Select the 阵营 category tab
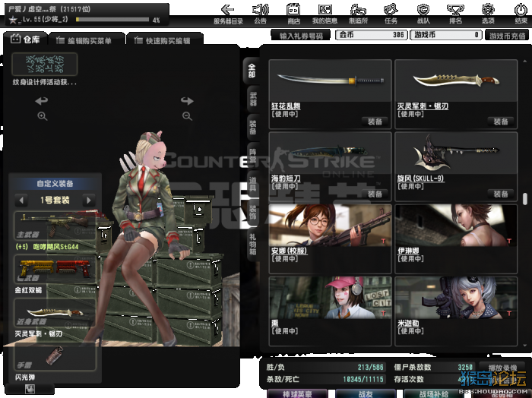 coord(253,156)
